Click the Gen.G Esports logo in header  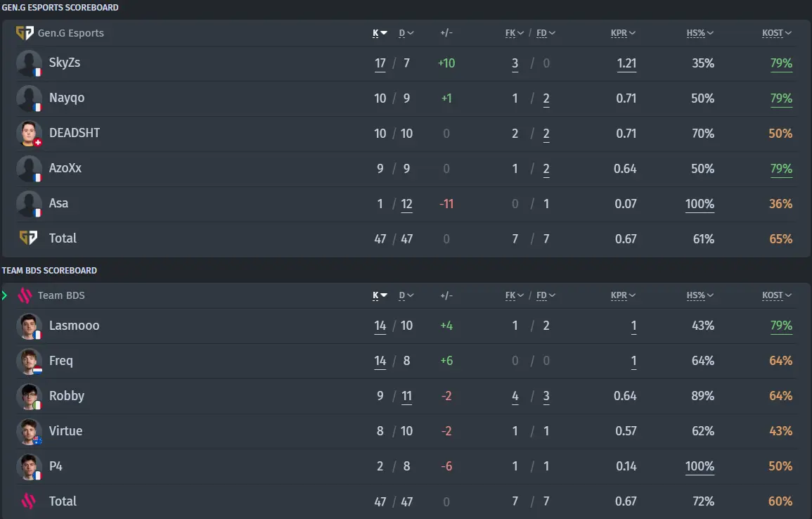coord(25,33)
